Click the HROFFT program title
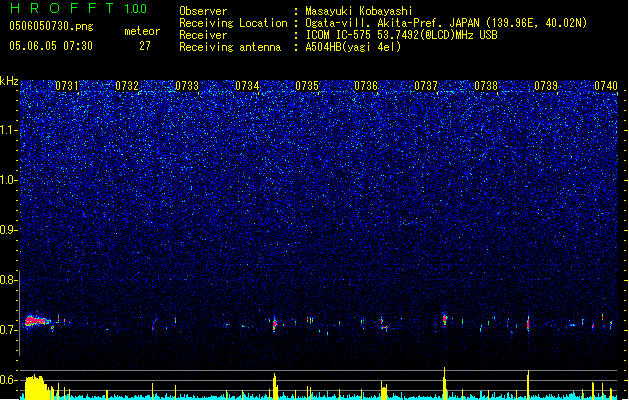Screen dimensions: 629x400 pos(62,8)
